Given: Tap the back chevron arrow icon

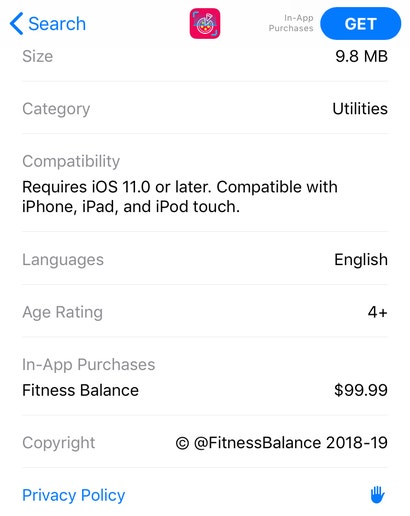Looking at the screenshot, I should click(x=16, y=24).
